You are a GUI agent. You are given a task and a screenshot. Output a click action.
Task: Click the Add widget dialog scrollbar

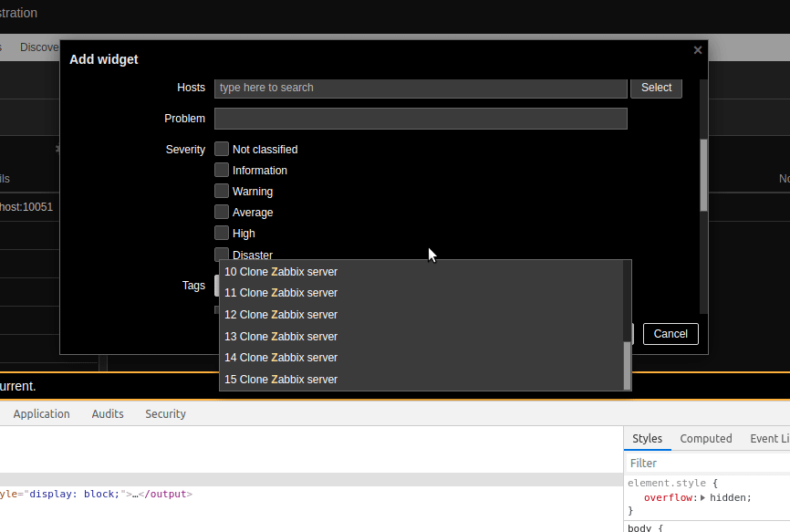click(703, 175)
